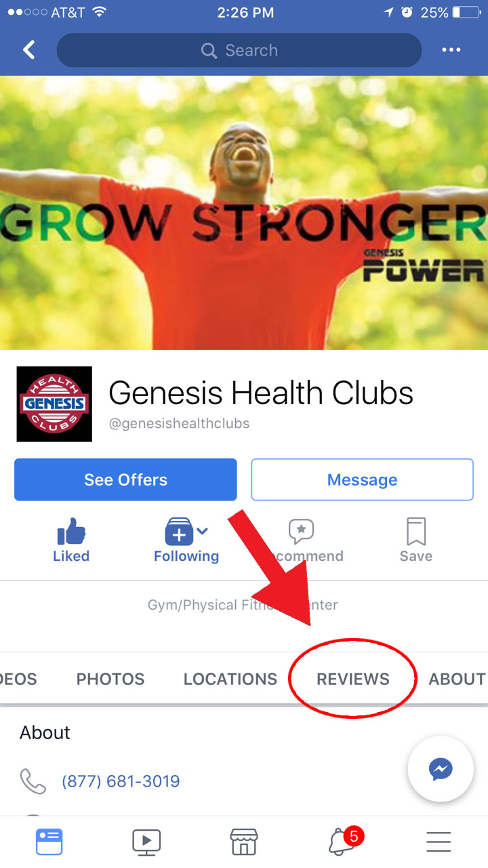Switch to the Photos tab
The height and width of the screenshot is (868, 488).
point(110,679)
